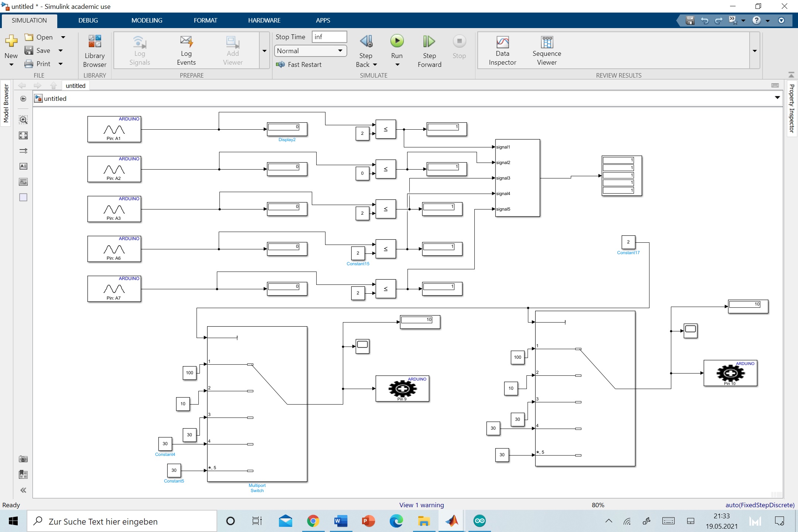Click the Step Back button
This screenshot has height=532, width=798.
366,42
